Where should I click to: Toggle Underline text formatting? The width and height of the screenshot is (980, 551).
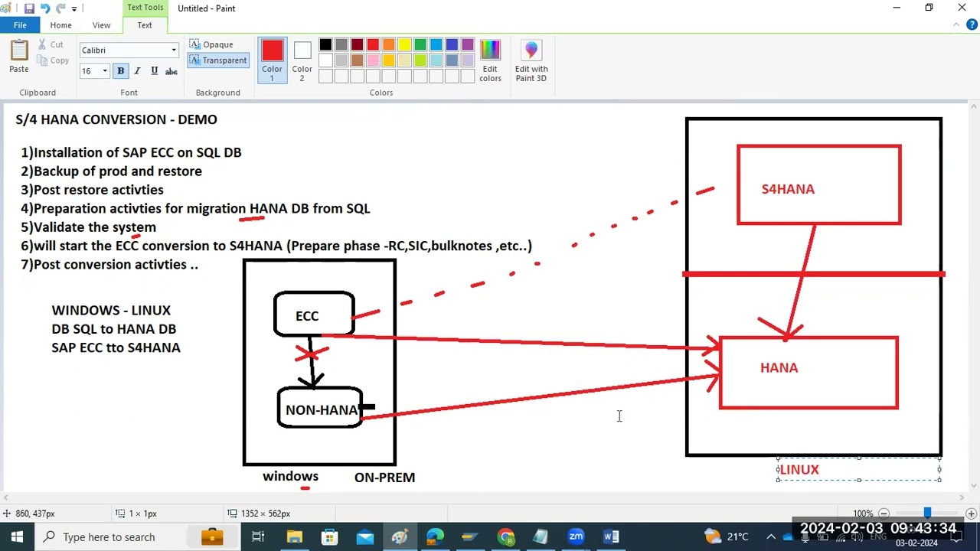154,71
